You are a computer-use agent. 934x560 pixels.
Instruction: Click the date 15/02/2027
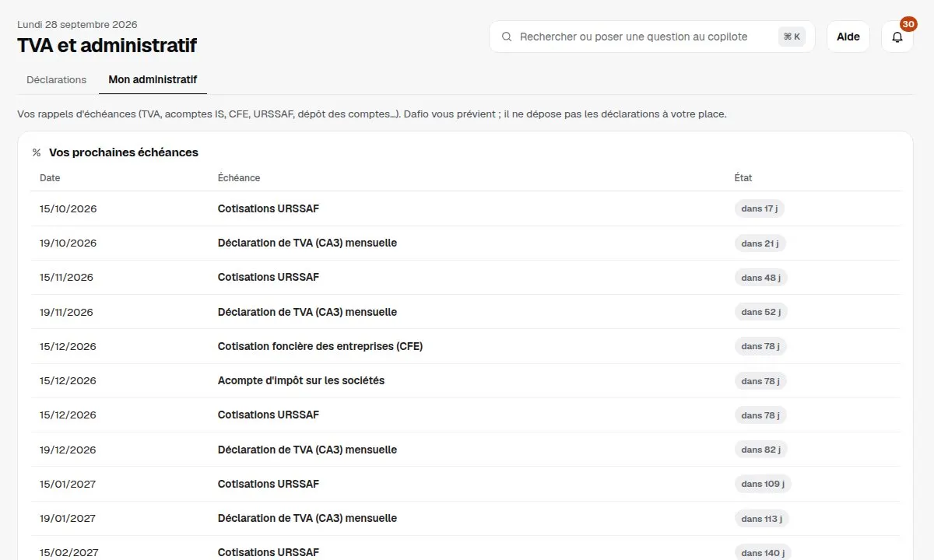pos(69,552)
